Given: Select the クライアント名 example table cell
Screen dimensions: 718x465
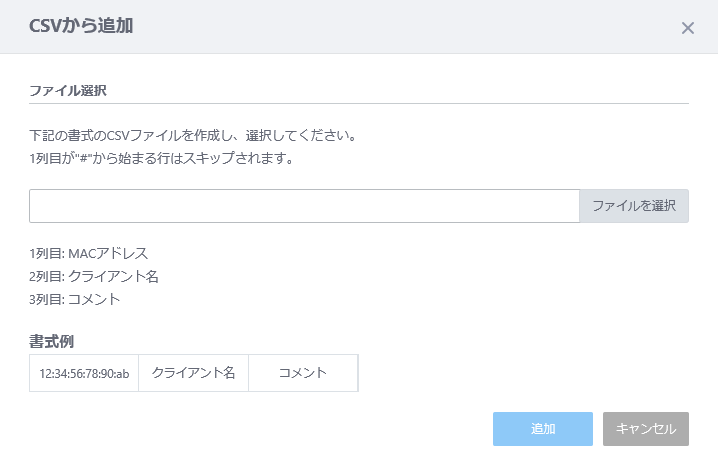Looking at the screenshot, I should click(x=193, y=373).
